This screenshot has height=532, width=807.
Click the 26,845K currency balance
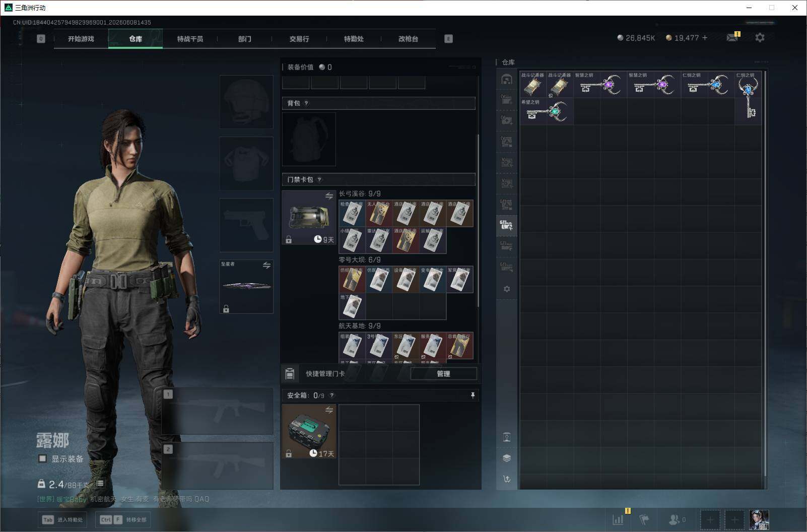pos(636,38)
